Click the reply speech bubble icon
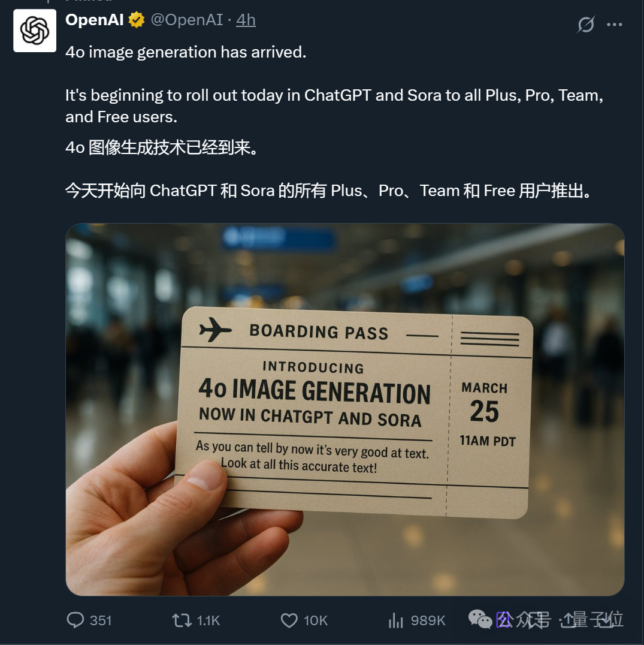This screenshot has height=645, width=644. tap(75, 620)
